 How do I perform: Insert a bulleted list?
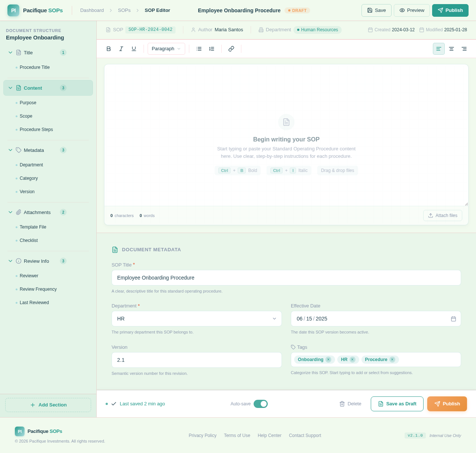click(199, 49)
